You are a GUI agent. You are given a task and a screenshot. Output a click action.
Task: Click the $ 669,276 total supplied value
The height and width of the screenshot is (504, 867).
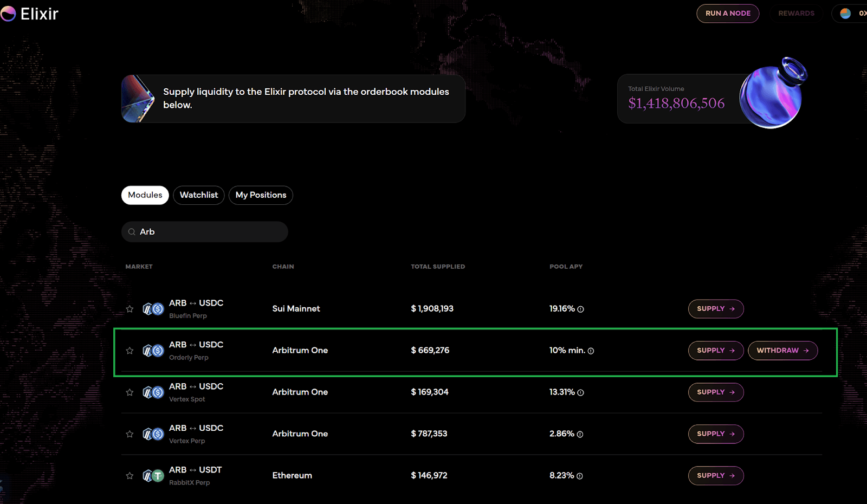tap(430, 351)
